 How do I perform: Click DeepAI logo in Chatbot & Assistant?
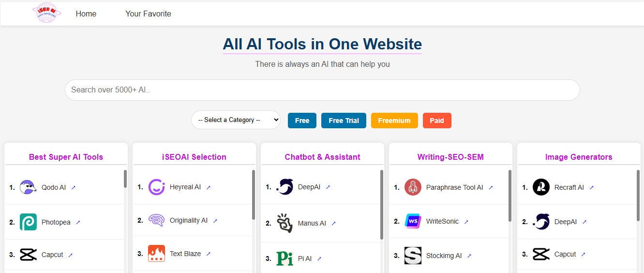[285, 187]
